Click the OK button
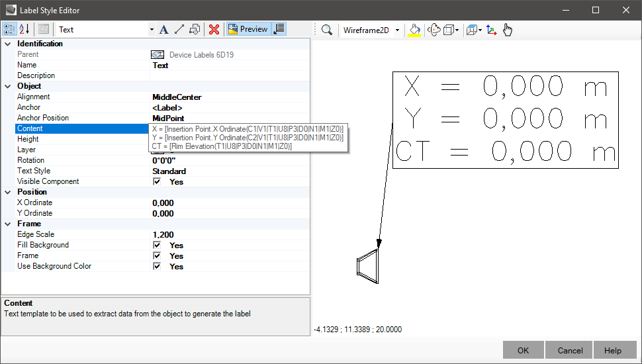 [x=524, y=351]
